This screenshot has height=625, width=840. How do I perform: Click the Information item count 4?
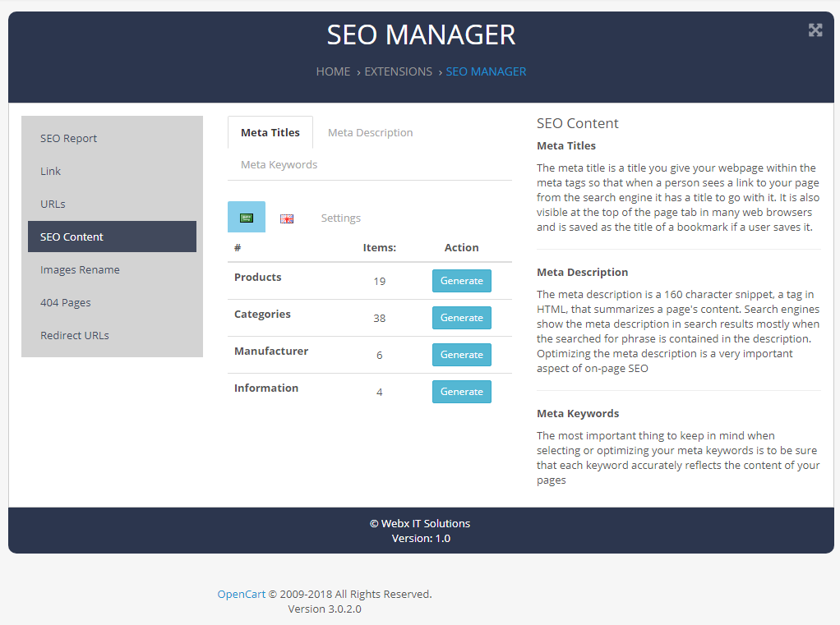pyautogui.click(x=379, y=393)
